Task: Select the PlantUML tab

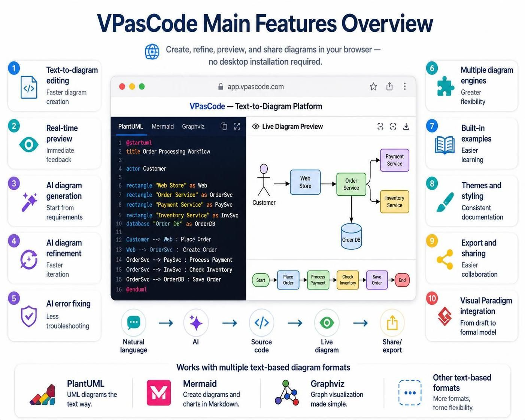Action: coord(130,127)
